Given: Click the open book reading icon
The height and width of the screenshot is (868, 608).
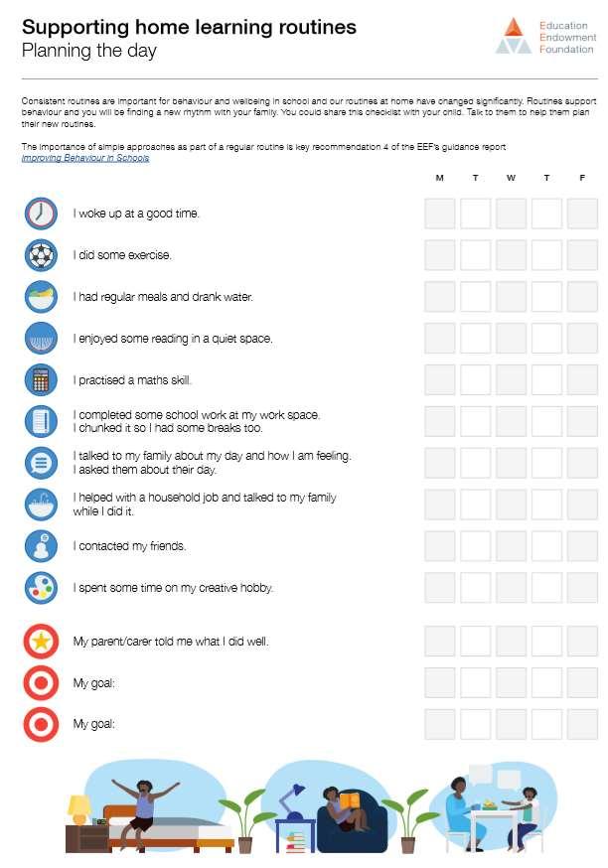Looking at the screenshot, I should (x=41, y=339).
